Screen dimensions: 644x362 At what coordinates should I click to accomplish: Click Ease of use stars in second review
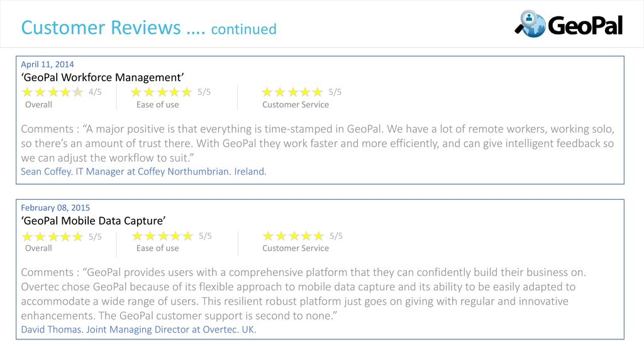click(163, 236)
